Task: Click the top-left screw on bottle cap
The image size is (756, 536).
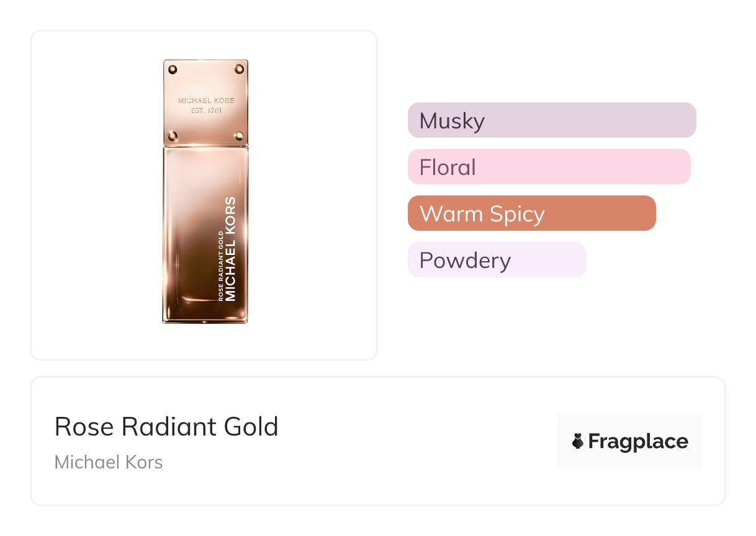Action: click(x=173, y=69)
